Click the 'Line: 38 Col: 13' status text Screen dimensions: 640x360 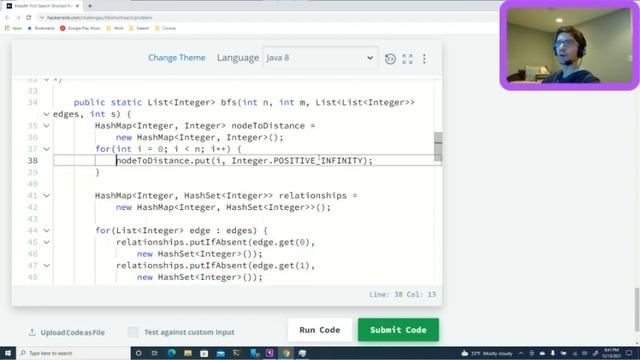[402, 294]
